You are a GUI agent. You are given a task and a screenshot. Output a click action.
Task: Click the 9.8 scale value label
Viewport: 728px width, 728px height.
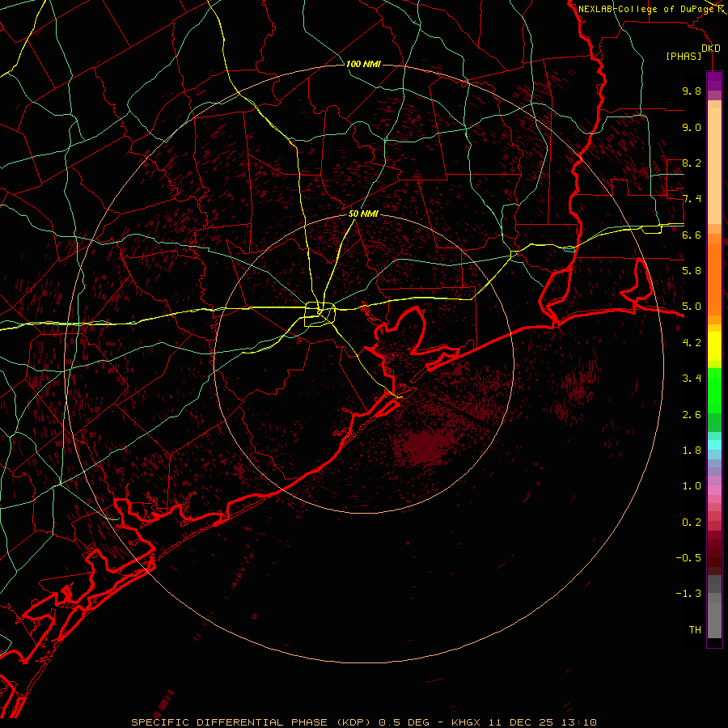(x=692, y=91)
